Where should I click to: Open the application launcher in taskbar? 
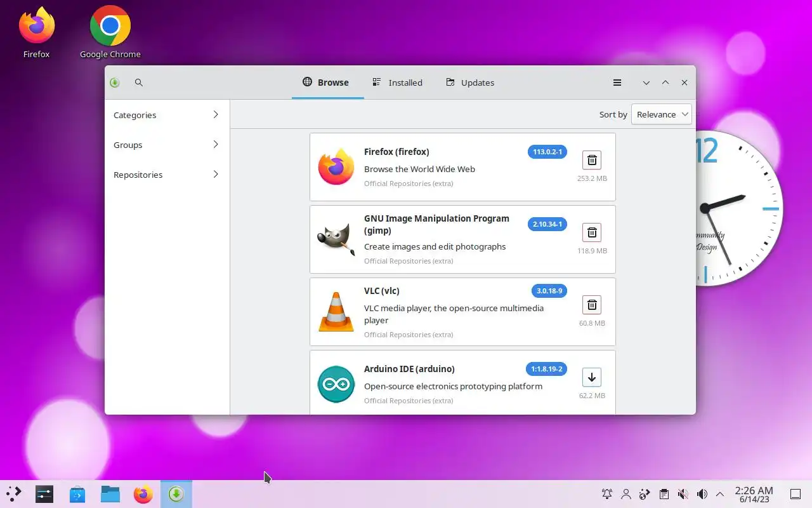click(x=13, y=494)
